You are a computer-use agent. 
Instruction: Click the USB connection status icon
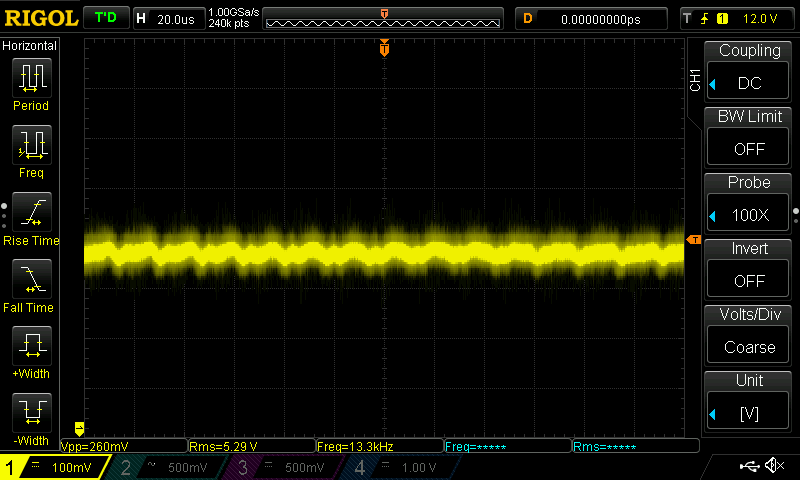point(749,466)
